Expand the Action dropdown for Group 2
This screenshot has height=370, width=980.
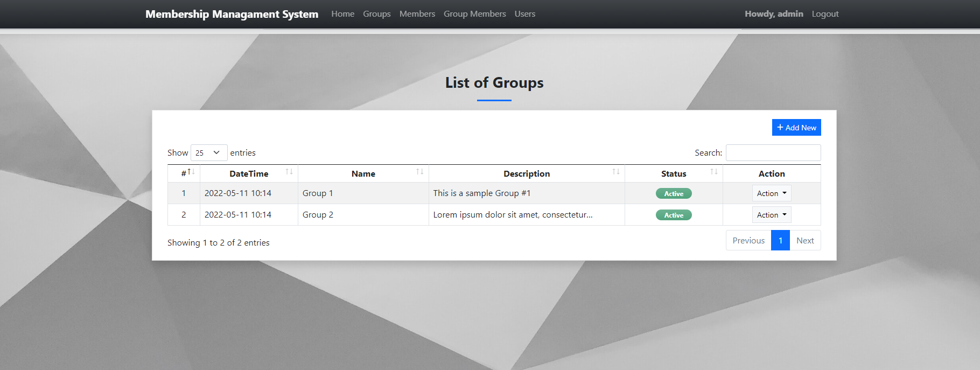tap(771, 215)
